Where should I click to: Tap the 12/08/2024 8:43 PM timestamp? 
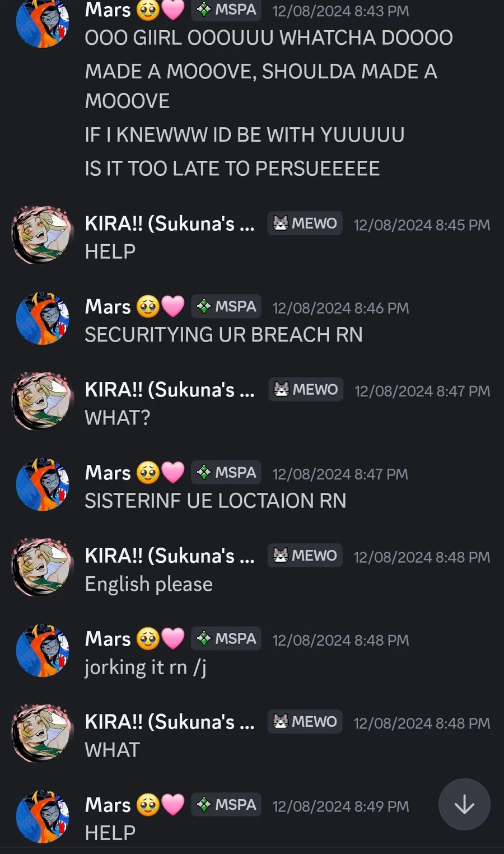click(x=340, y=11)
